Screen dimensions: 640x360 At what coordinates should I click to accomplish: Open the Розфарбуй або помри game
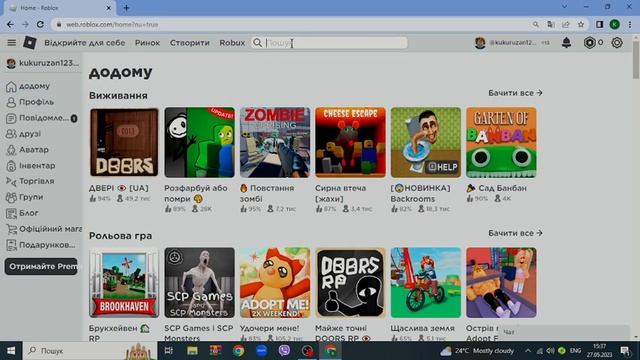(x=200, y=142)
